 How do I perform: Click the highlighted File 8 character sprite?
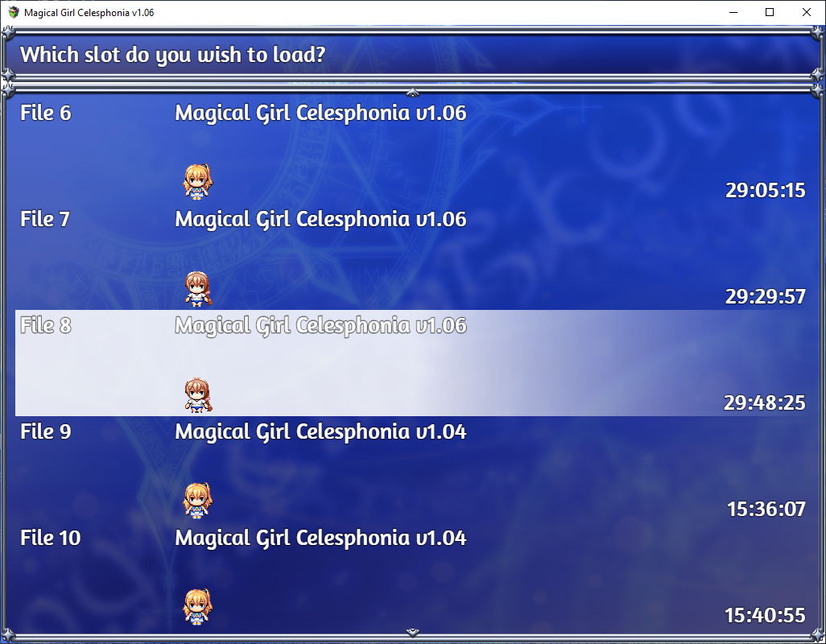(198, 394)
